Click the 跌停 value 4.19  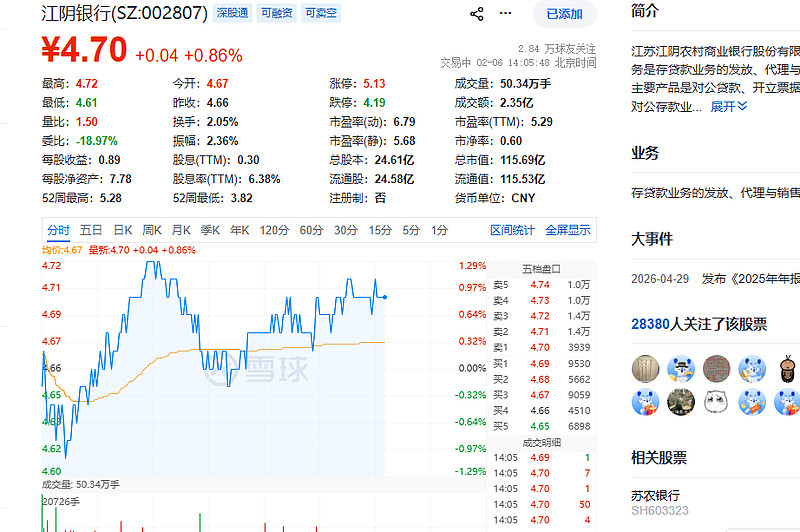tap(374, 103)
